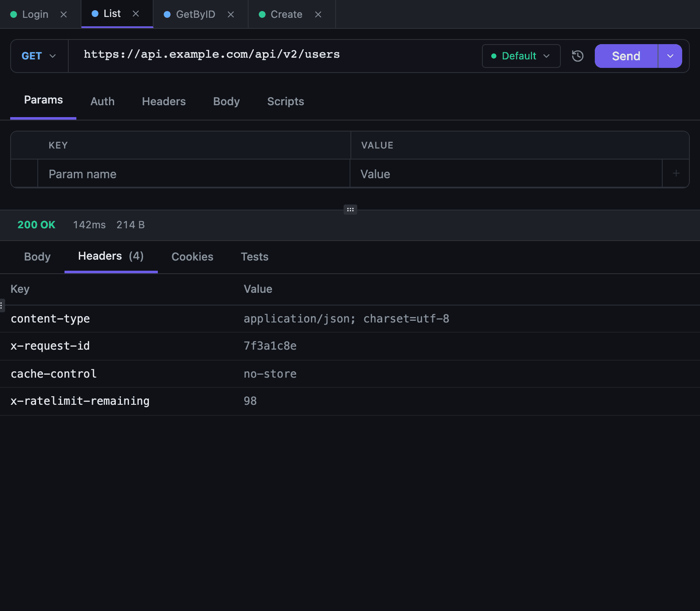Select the no-store value
The width and height of the screenshot is (700, 611).
[270, 374]
